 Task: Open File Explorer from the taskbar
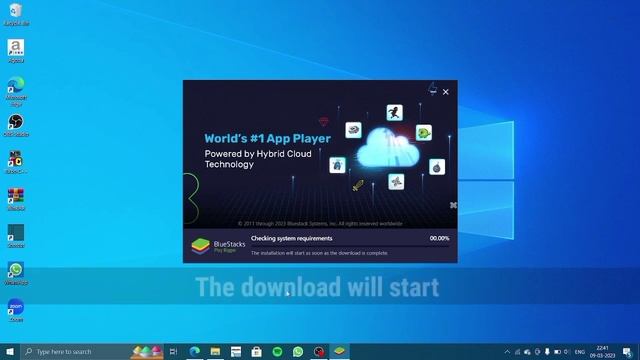pyautogui.click(x=215, y=351)
